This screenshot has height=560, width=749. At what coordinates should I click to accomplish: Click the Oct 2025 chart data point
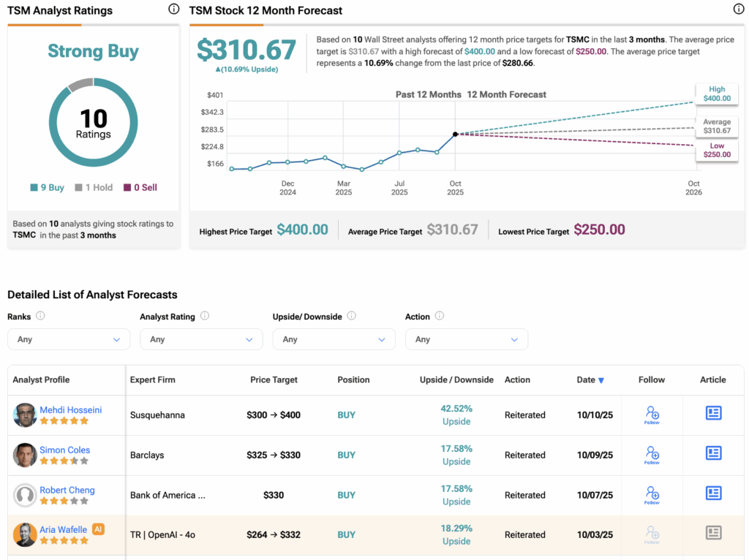coord(455,134)
